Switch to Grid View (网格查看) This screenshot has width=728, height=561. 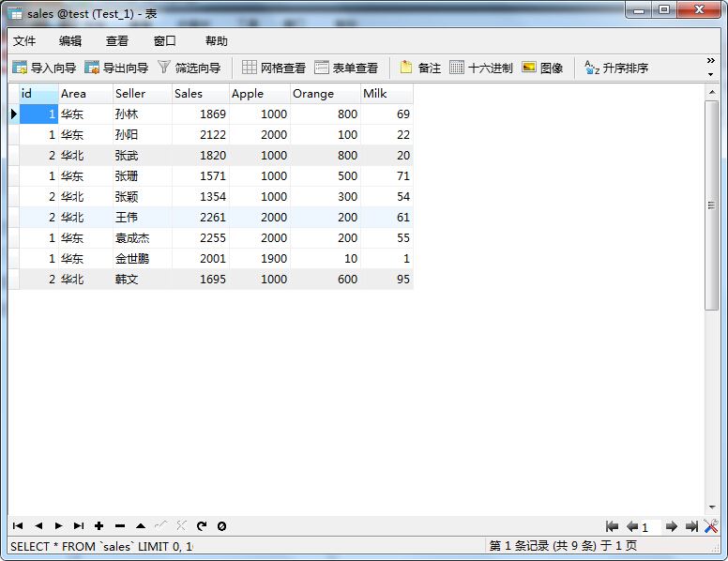coord(274,68)
